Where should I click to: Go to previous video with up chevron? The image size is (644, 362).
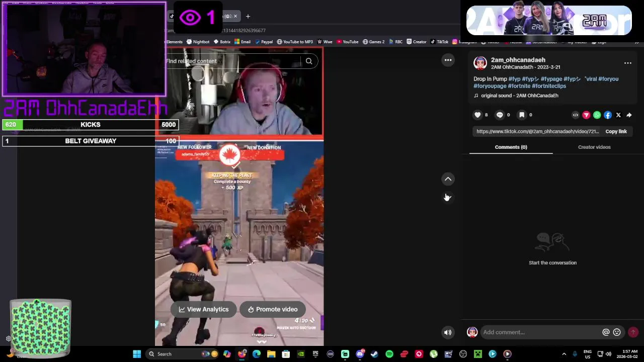point(448,179)
